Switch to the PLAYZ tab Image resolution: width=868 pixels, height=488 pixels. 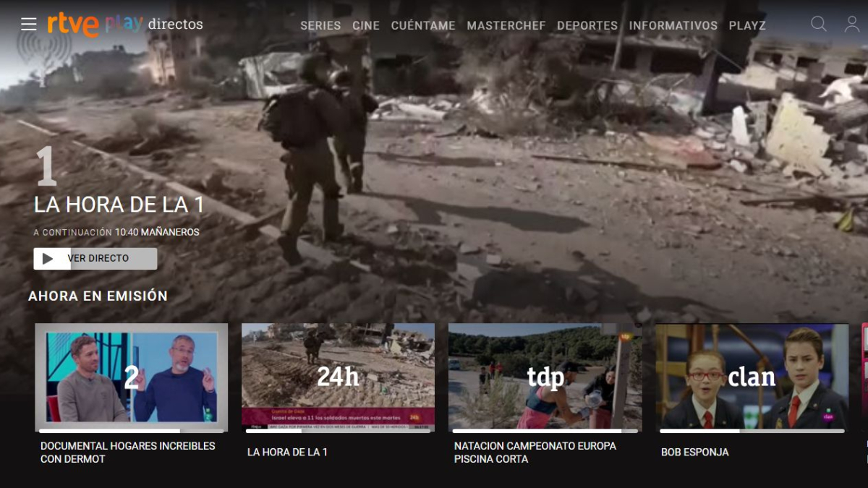(x=747, y=25)
